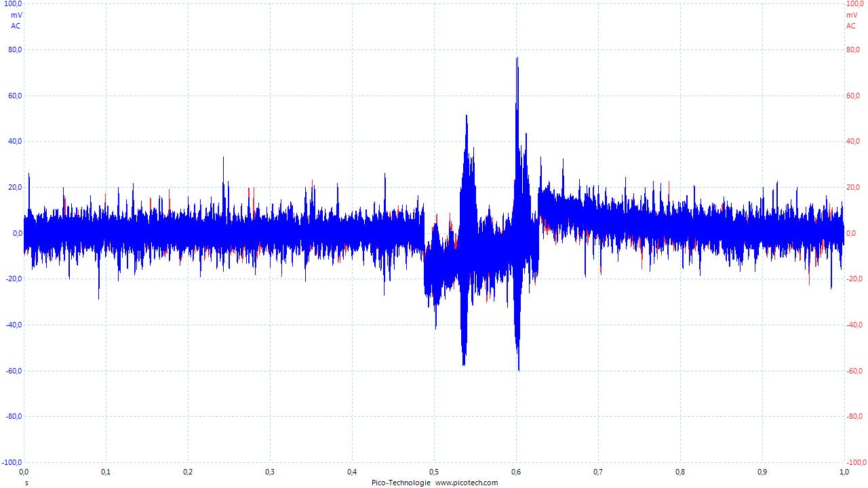This screenshot has height=488, width=868.
Task: Click the time axis label 1,0
Action: 844,472
